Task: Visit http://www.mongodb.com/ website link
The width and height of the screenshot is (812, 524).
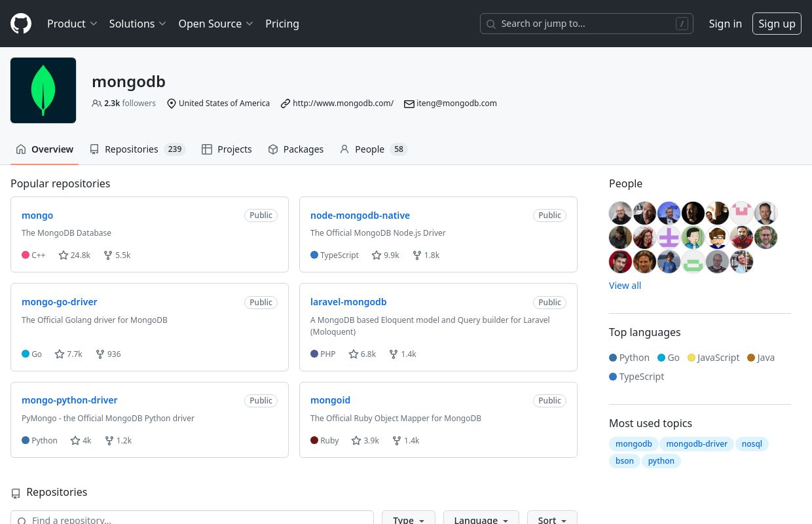Action: click(x=343, y=103)
